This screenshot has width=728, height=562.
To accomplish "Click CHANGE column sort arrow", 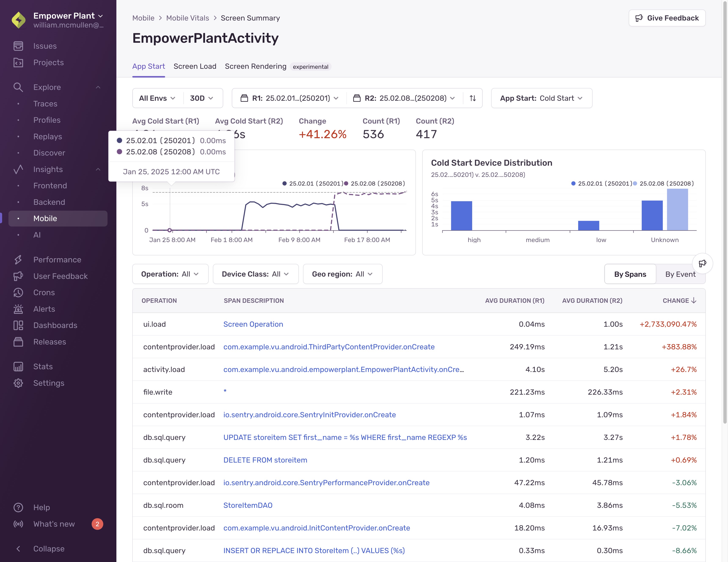I will 694,301.
